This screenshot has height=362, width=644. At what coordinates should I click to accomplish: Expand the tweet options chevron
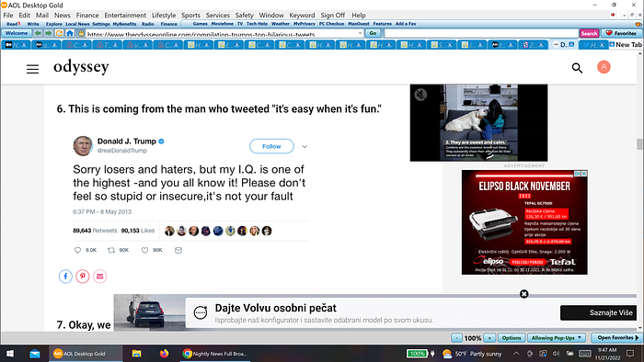pos(305,146)
